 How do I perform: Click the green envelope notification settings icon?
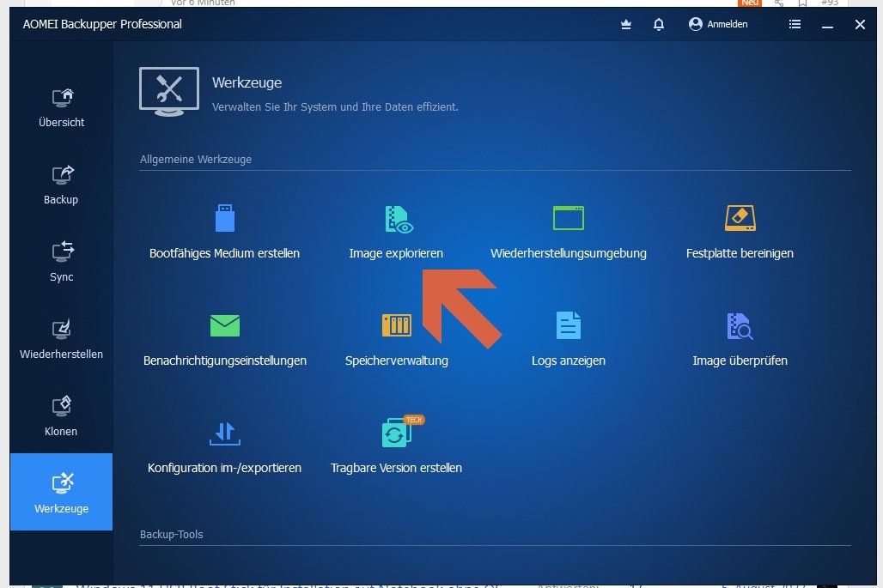(225, 326)
